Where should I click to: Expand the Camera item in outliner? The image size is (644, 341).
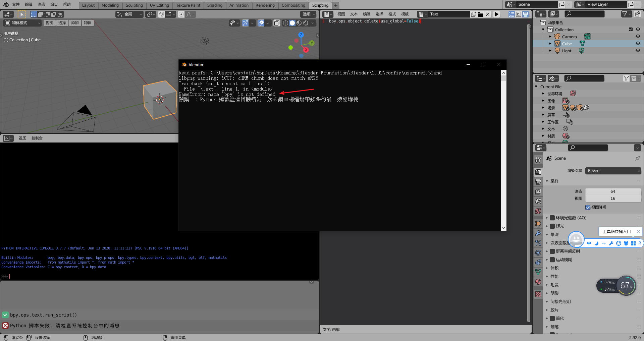click(550, 37)
